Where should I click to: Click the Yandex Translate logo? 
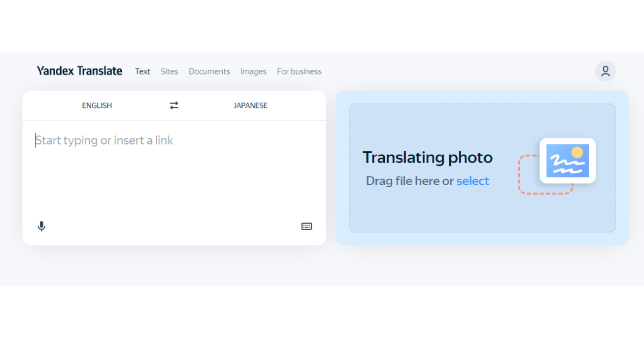pos(79,70)
